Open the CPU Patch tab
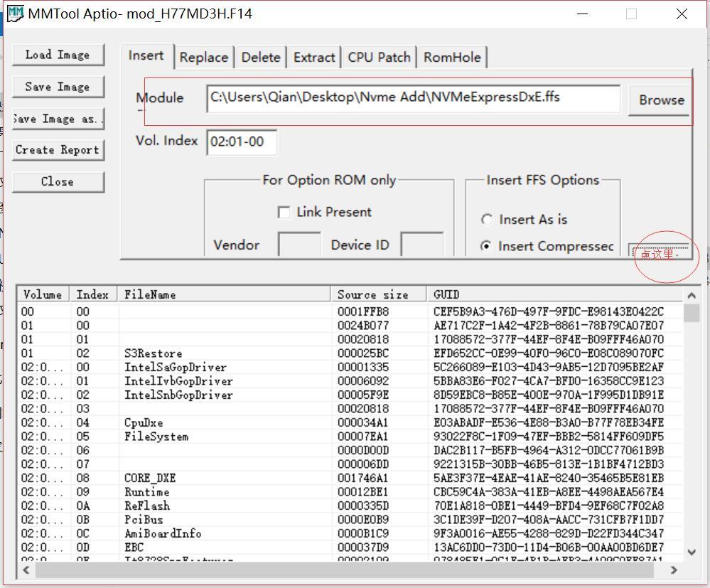The height and width of the screenshot is (588, 710). click(x=379, y=58)
